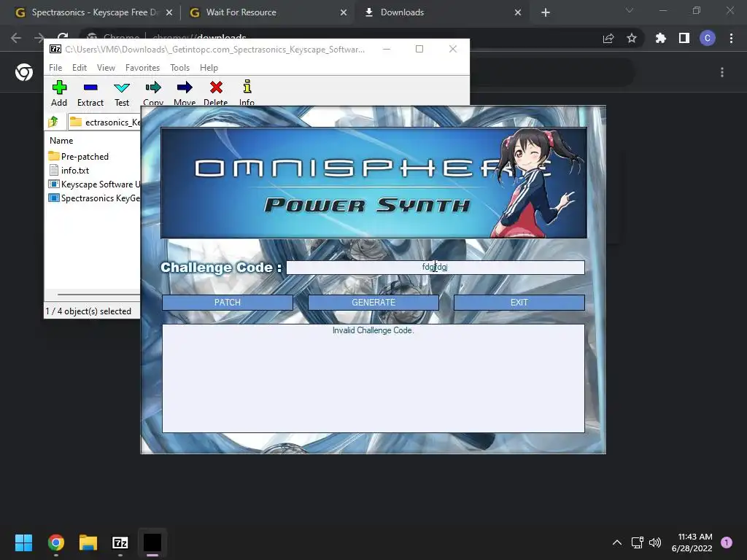Click the Challenge Code input field
This screenshot has height=560, width=747.
(435, 267)
